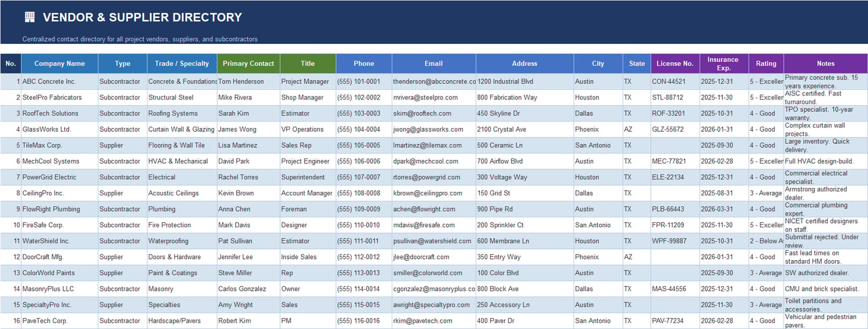
Task: Select the ABC Concrete Inc. cell
Action: pos(60,82)
